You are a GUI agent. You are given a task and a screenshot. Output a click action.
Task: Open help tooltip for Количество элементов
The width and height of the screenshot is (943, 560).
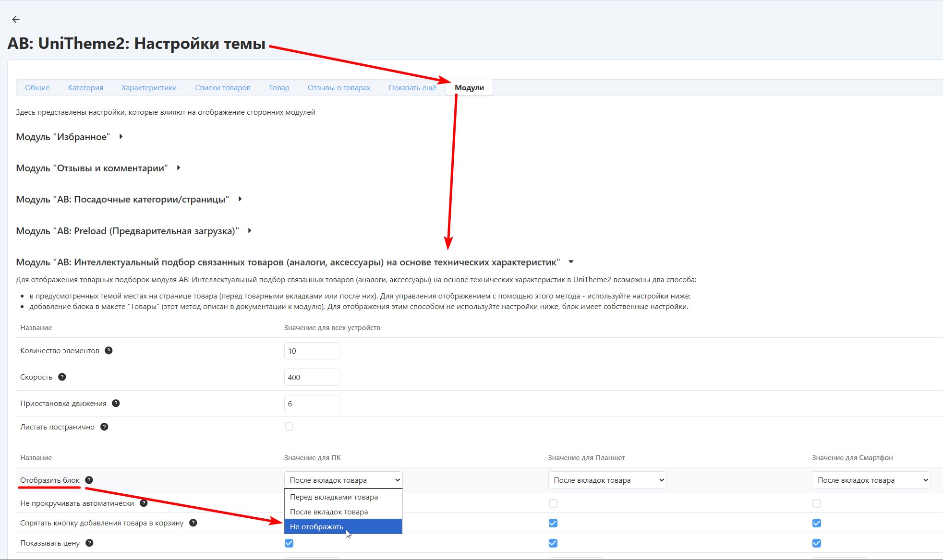pyautogui.click(x=109, y=350)
